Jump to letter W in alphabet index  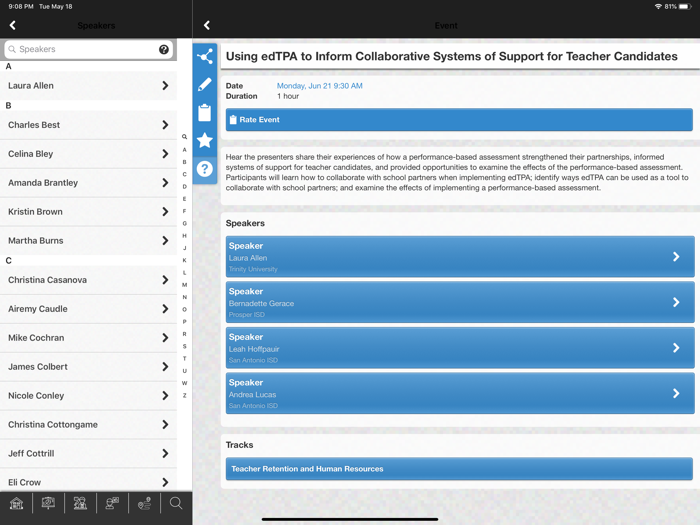coord(184,383)
